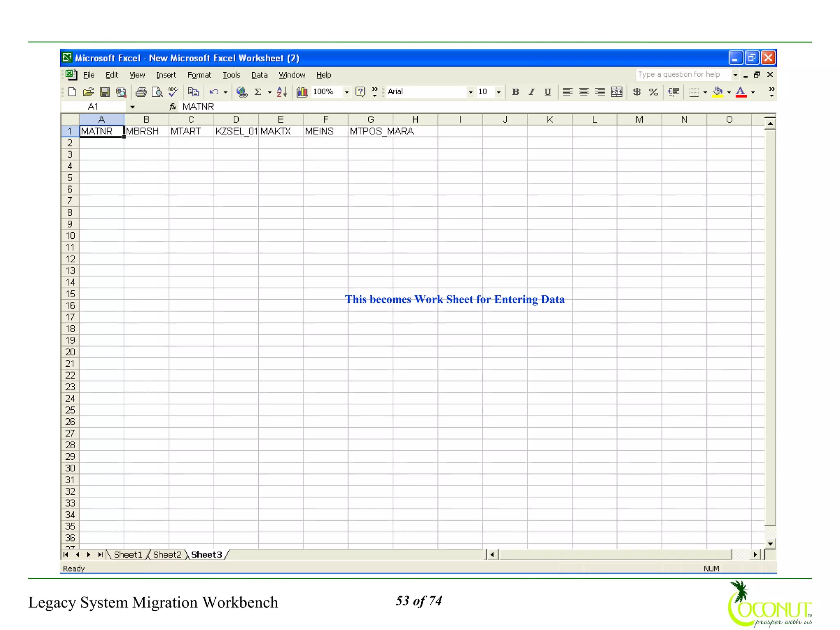Image resolution: width=840 pixels, height=630 pixels.
Task: Open the Tools menu
Action: (x=231, y=75)
